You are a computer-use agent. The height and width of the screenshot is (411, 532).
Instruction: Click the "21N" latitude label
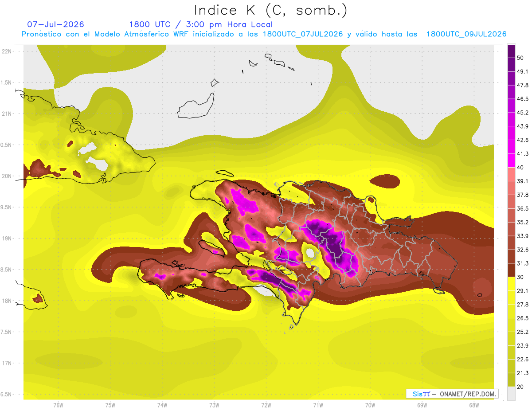pyautogui.click(x=7, y=114)
